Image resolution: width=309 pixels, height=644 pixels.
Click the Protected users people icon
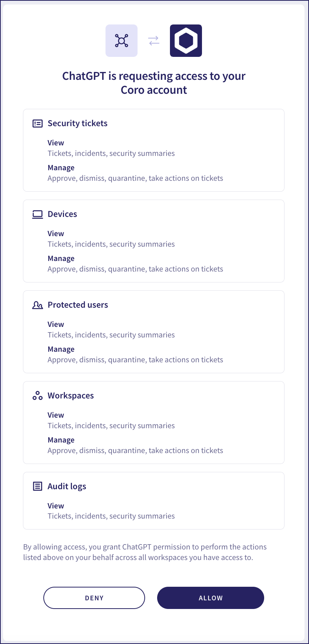click(x=38, y=305)
